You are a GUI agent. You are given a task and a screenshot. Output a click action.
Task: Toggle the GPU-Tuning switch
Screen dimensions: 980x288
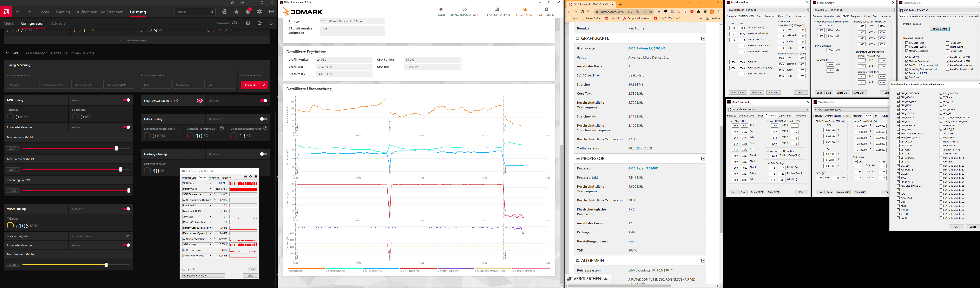pyautogui.click(x=127, y=100)
